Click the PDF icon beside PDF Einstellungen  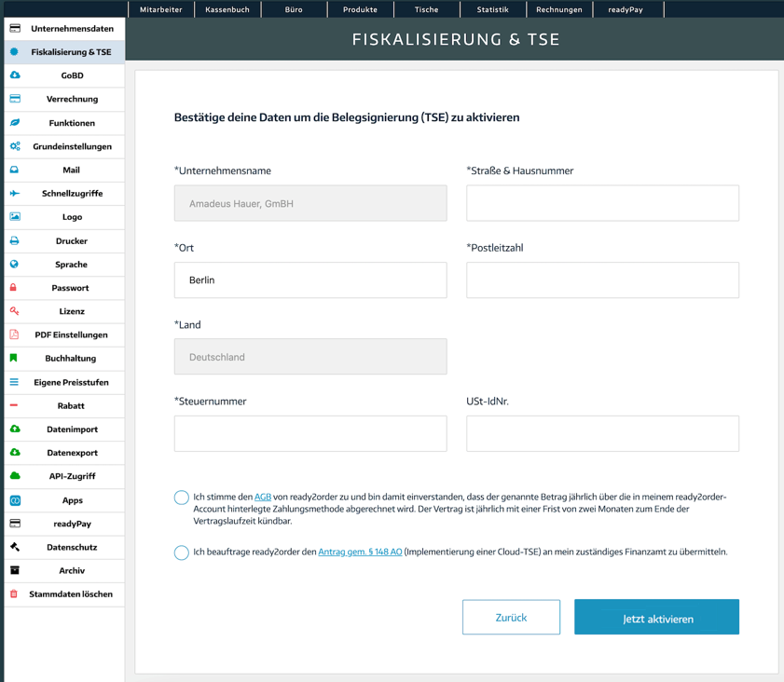click(x=15, y=334)
